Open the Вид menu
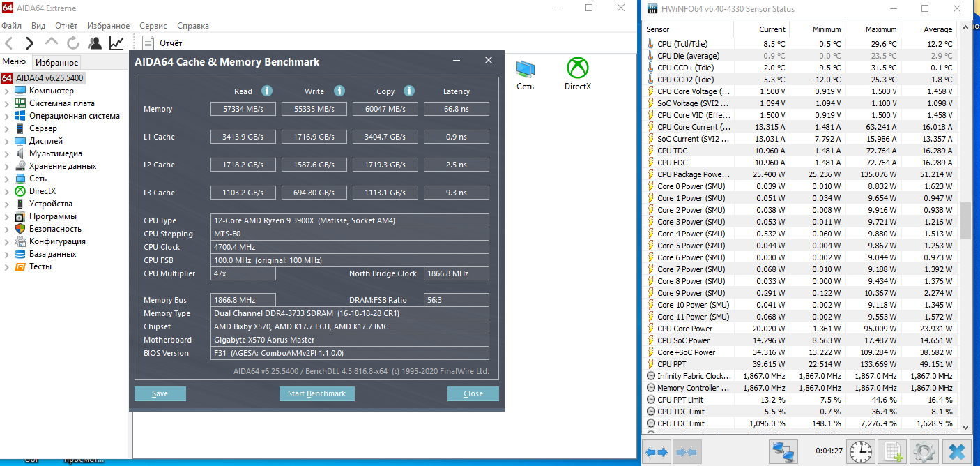980x466 pixels. click(x=38, y=26)
